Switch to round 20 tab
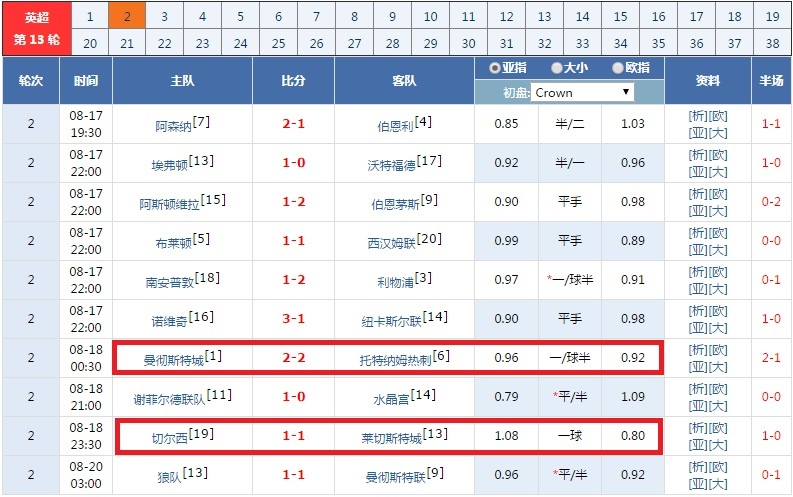The width and height of the screenshot is (793, 497). pyautogui.click(x=90, y=43)
